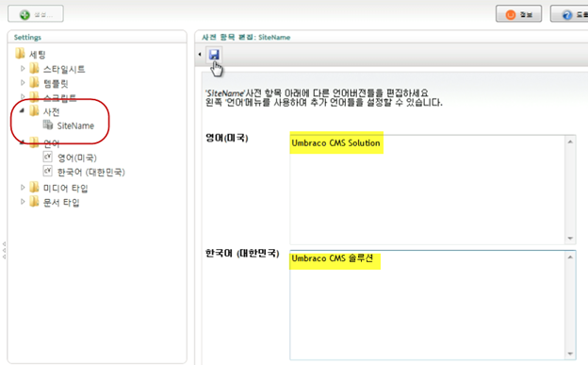Click the 영어(미국) language icon
The width and height of the screenshot is (588, 365).
48,157
